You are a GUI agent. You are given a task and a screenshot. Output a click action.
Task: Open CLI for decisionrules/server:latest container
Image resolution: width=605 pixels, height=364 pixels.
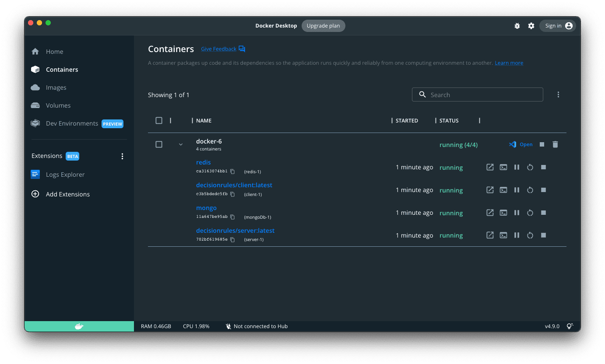click(x=503, y=235)
